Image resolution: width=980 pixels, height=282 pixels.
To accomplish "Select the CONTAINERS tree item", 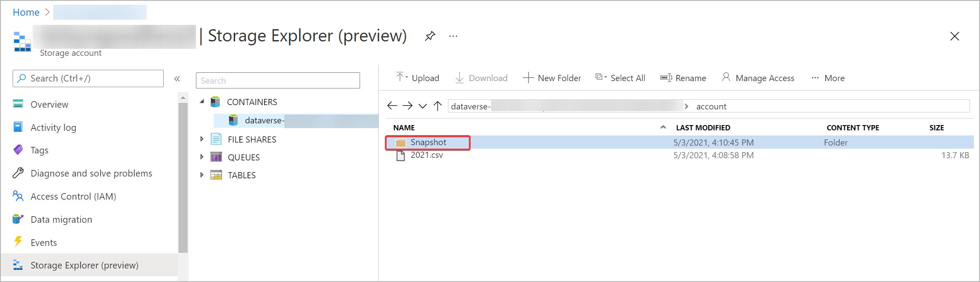I will (x=252, y=102).
